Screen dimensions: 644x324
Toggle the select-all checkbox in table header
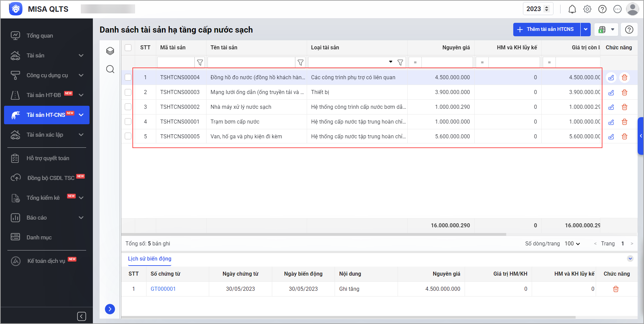pos(128,47)
